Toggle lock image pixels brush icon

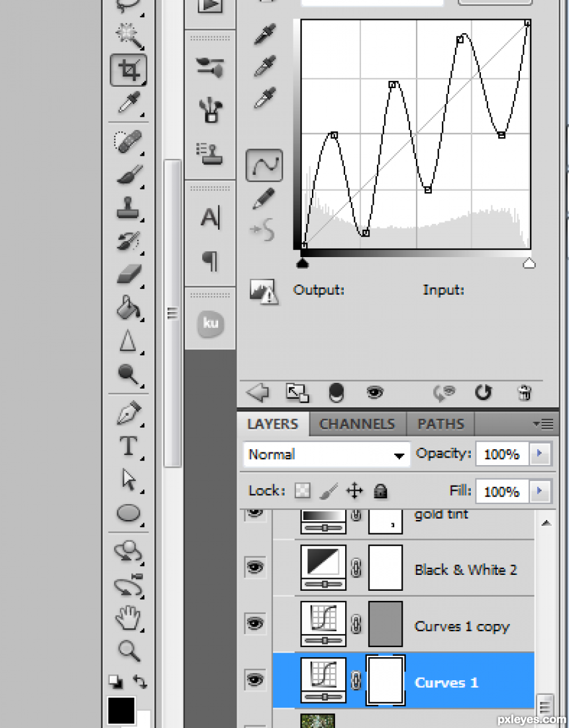pyautogui.click(x=329, y=491)
